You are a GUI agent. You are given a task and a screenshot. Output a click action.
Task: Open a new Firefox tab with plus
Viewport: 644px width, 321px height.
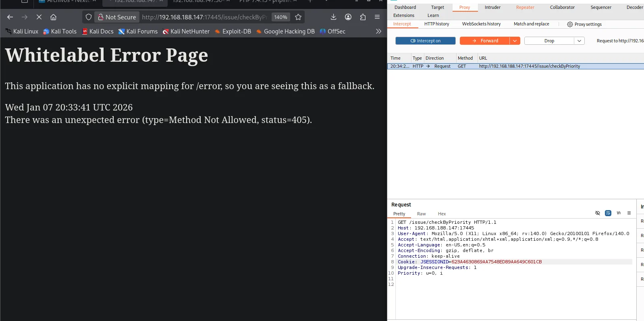coord(310,2)
